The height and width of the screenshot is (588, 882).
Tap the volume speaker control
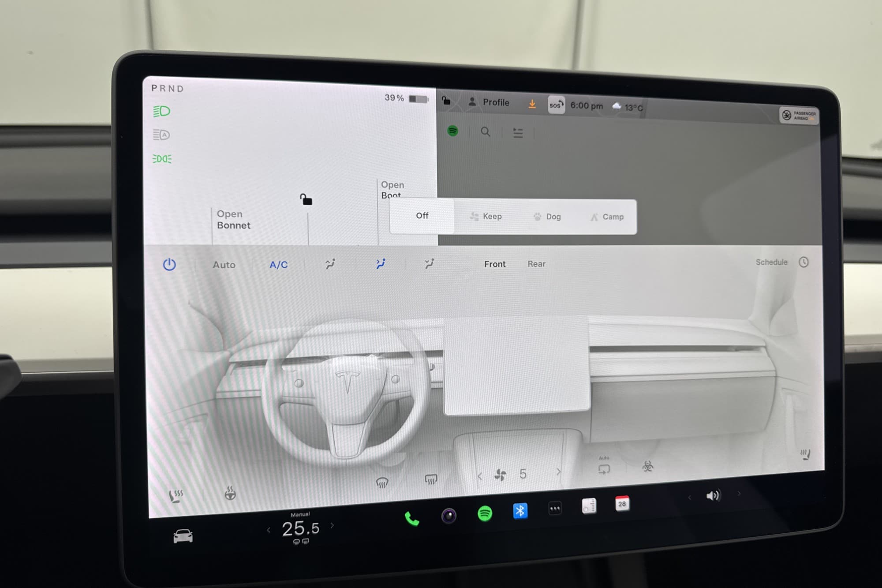[713, 496]
